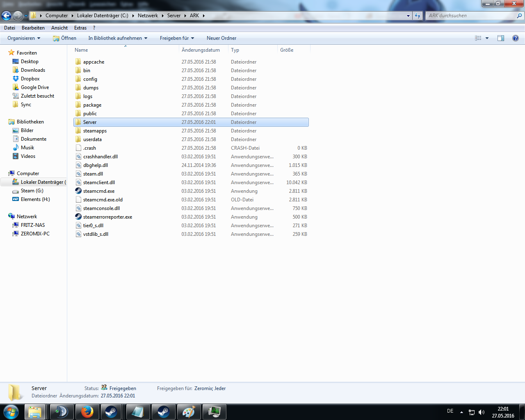525x420 pixels.
Task: Open the Extras menu
Action: [80, 28]
